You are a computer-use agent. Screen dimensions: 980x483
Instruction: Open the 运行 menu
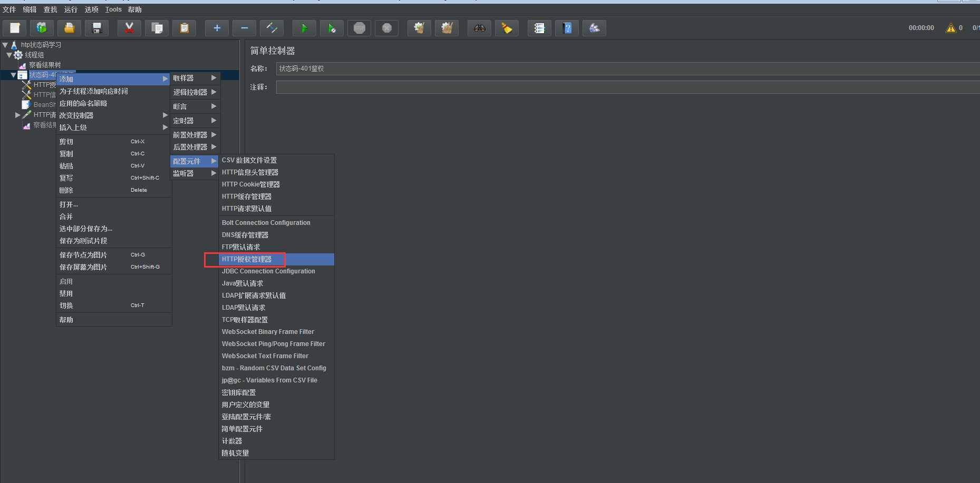click(x=71, y=9)
